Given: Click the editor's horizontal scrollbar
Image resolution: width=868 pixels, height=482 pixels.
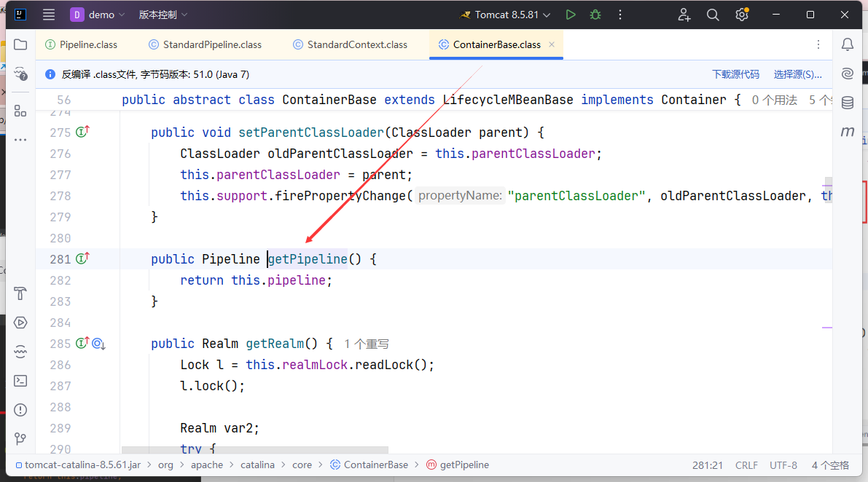Looking at the screenshot, I should 255,450.
